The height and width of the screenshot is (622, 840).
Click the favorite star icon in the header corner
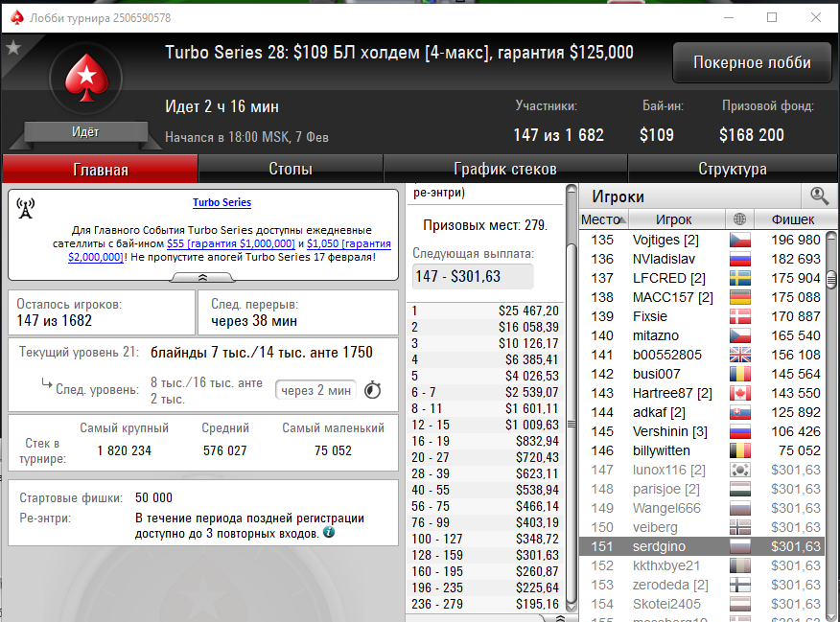pyautogui.click(x=12, y=48)
